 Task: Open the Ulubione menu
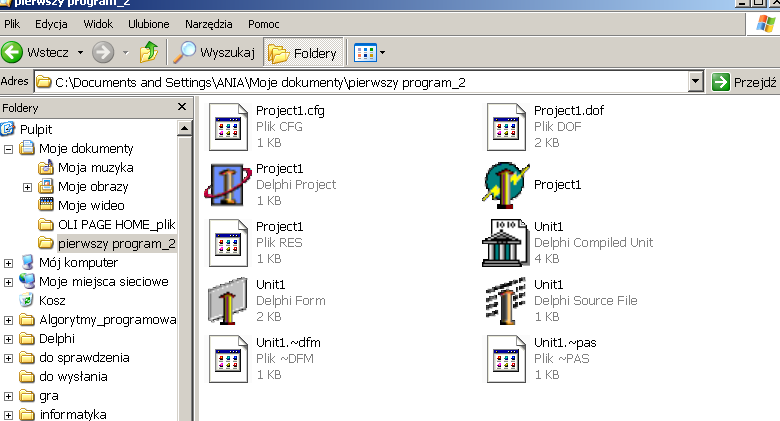[149, 24]
